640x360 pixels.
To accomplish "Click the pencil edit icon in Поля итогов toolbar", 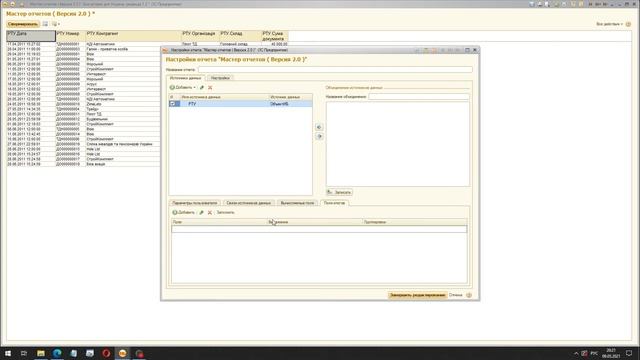I will pos(201,212).
